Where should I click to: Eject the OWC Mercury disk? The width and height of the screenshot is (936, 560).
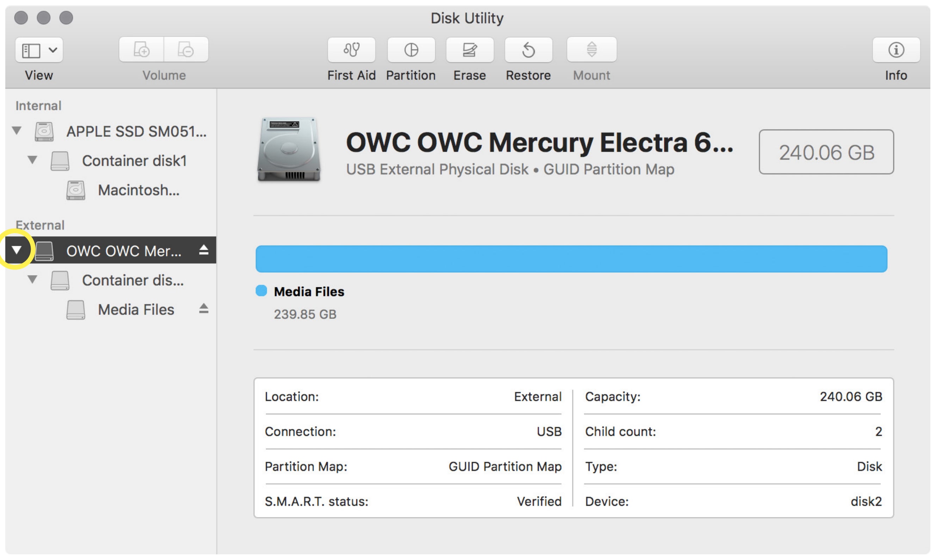(x=203, y=250)
